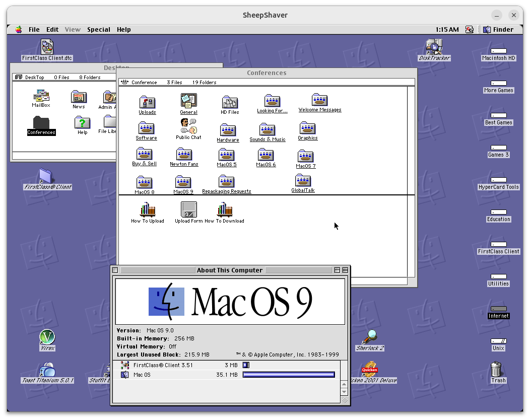530x420 pixels.
Task: Open the MacOS 9 conference folder
Action: [x=183, y=182]
